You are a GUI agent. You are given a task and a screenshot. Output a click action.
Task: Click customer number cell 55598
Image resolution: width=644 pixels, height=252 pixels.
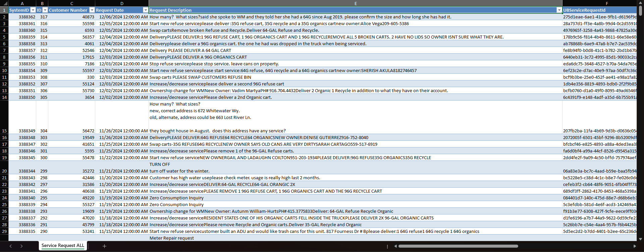point(72,23)
